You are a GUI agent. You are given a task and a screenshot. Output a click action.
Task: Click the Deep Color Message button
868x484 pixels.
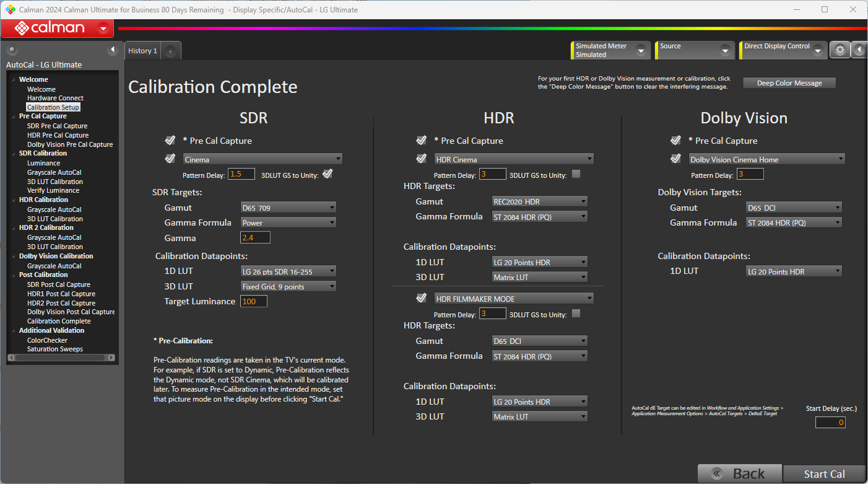click(x=789, y=82)
